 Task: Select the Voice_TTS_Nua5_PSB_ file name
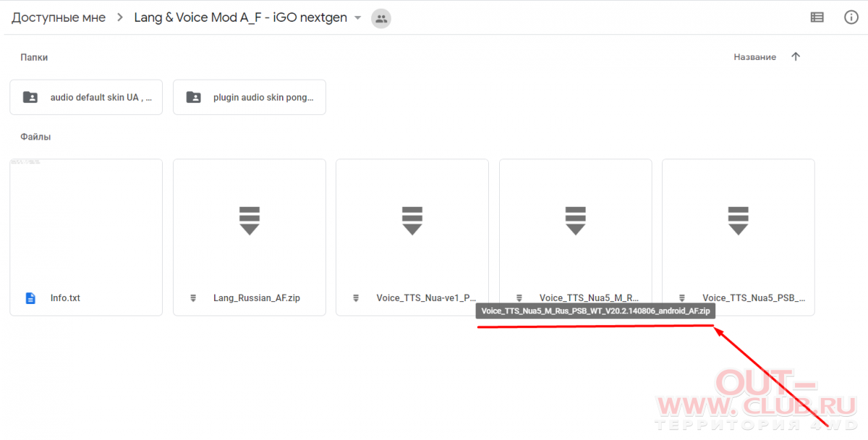(754, 297)
